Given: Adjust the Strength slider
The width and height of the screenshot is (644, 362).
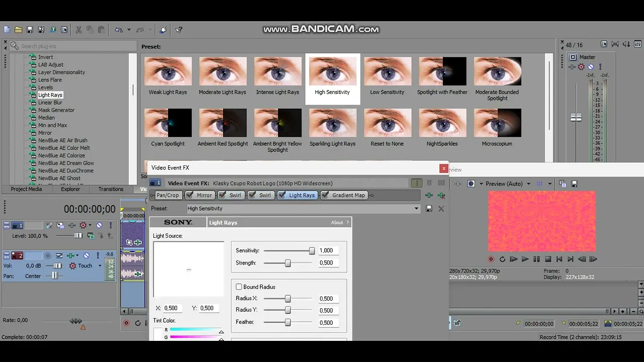Looking at the screenshot, I should (x=288, y=263).
